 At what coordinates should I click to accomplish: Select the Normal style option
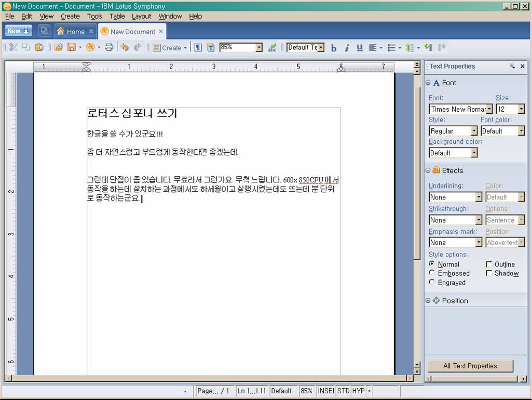(432, 264)
